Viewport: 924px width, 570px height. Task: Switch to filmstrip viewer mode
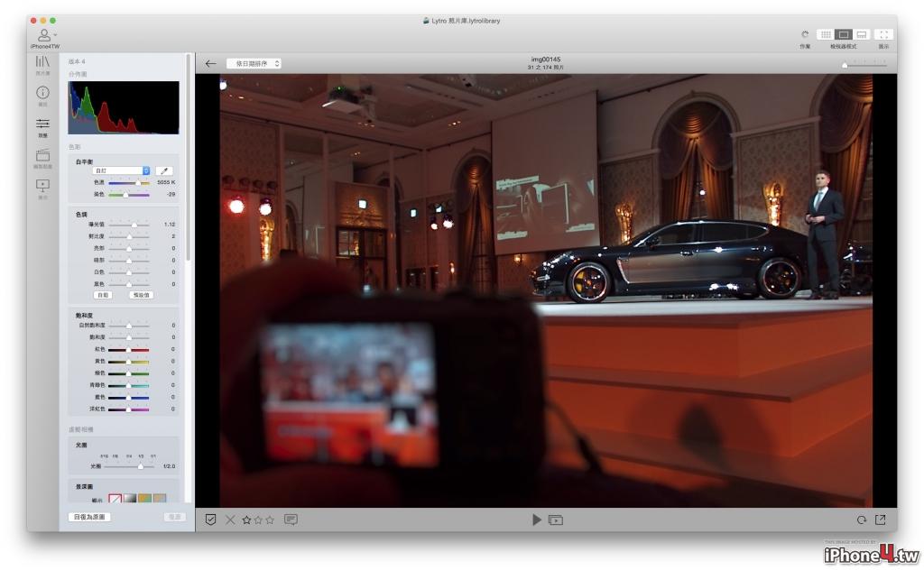(x=862, y=35)
